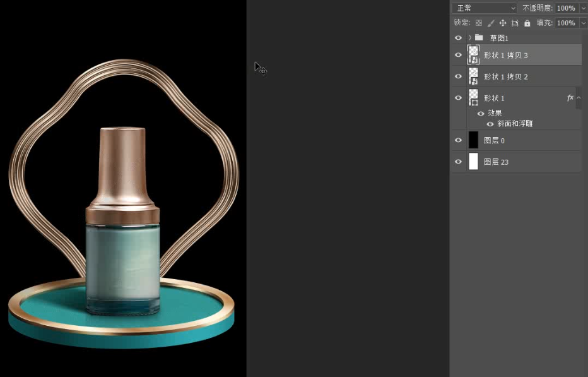This screenshot has height=377, width=588.
Task: Hide the 形状 1 拷贝 3 layer
Action: [459, 55]
